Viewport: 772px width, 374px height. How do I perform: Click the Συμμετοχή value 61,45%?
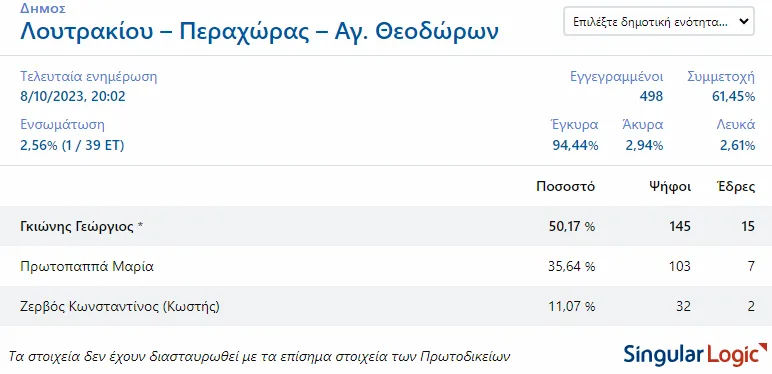pyautogui.click(x=734, y=96)
